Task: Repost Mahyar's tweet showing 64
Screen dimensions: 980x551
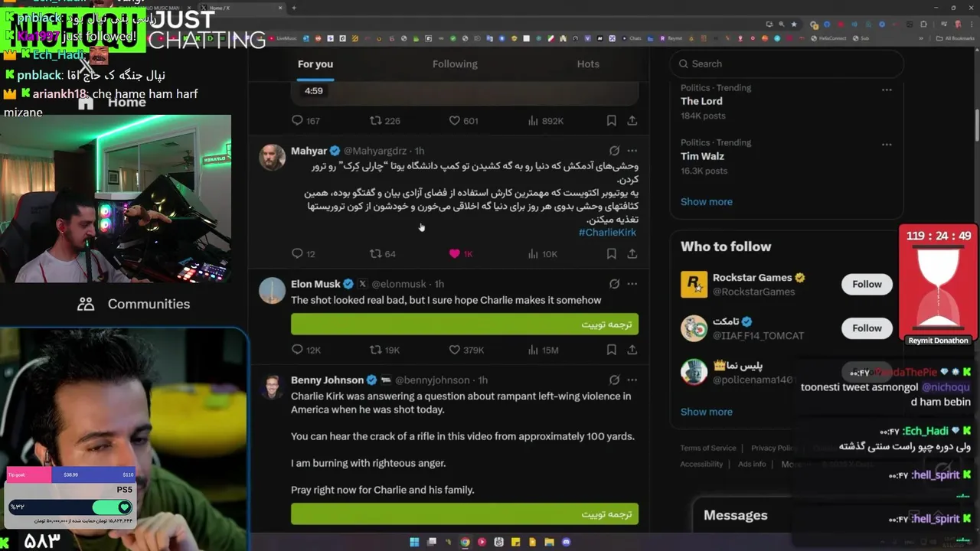Action: [x=382, y=253]
